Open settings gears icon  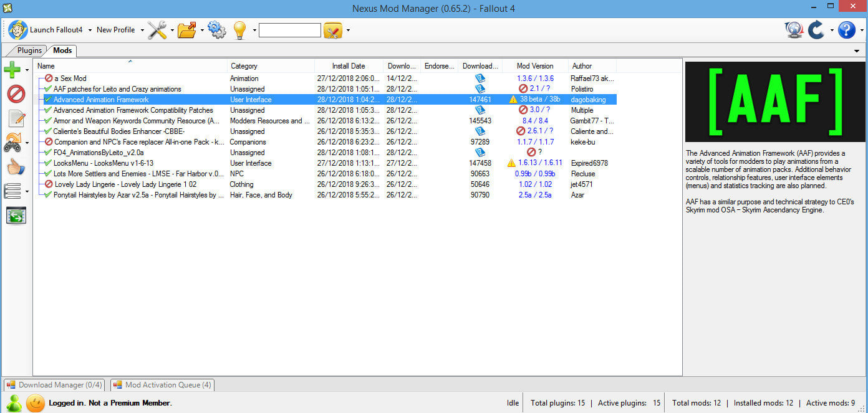tap(216, 30)
